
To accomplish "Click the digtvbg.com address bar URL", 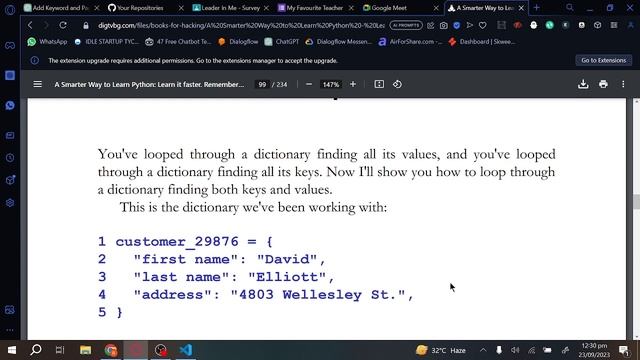I will point(241,25).
